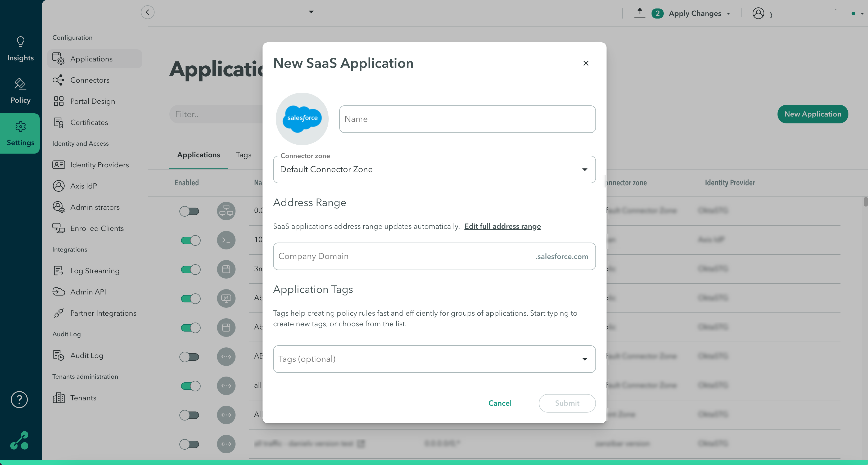Open Portal Design from sidebar
The image size is (868, 465).
click(x=92, y=101)
